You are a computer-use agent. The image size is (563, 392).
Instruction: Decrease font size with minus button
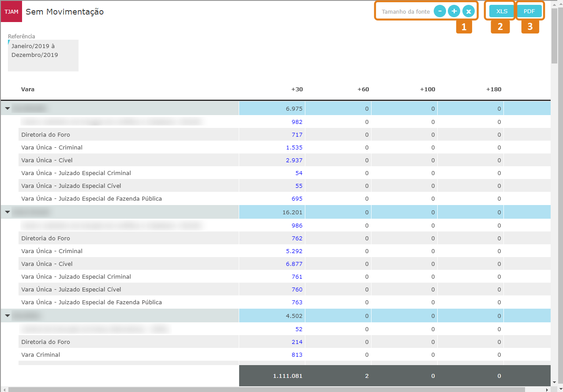tap(440, 11)
